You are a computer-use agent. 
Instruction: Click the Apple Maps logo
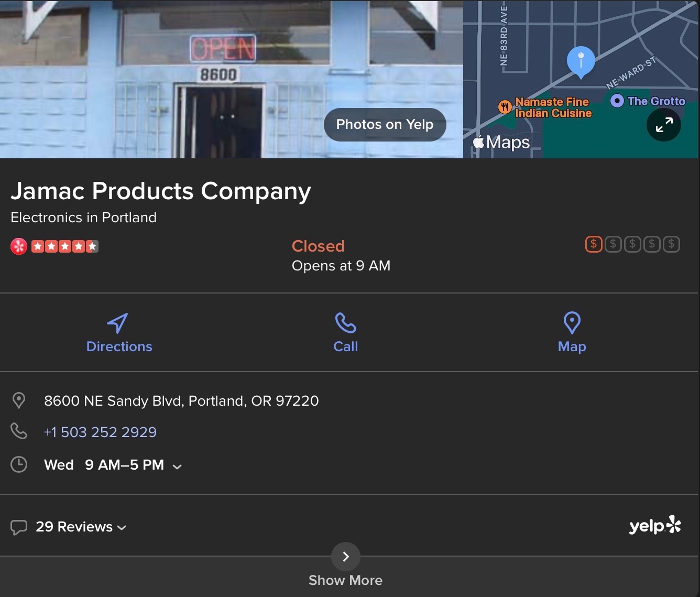[501, 142]
